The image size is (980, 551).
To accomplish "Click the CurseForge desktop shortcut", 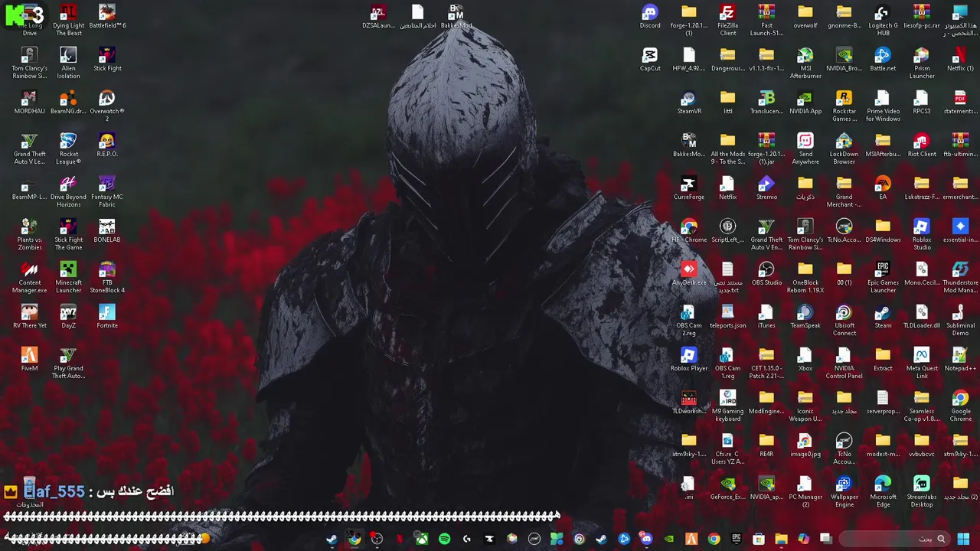I will (688, 188).
